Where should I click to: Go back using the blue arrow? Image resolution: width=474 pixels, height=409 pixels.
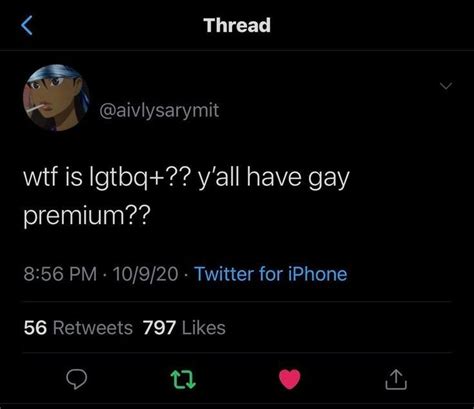tap(27, 25)
